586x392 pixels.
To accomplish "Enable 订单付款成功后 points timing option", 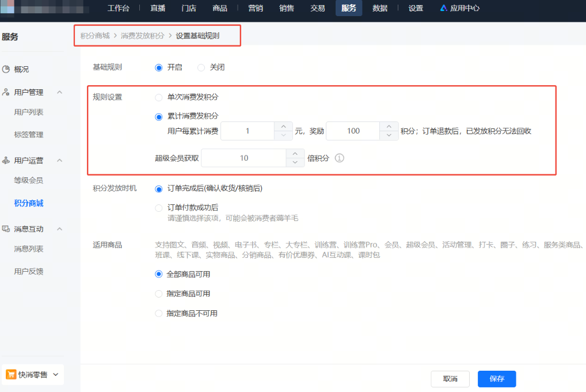I will [159, 208].
